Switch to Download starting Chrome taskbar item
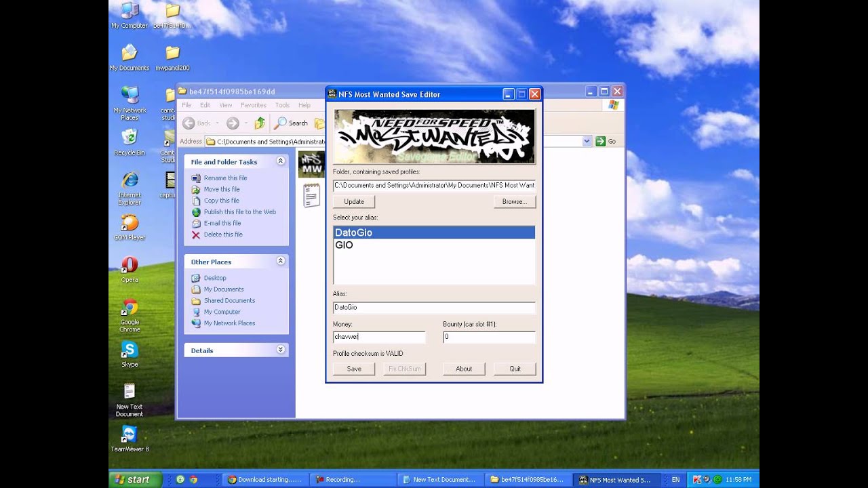Screen dimensions: 868x488 (264, 479)
